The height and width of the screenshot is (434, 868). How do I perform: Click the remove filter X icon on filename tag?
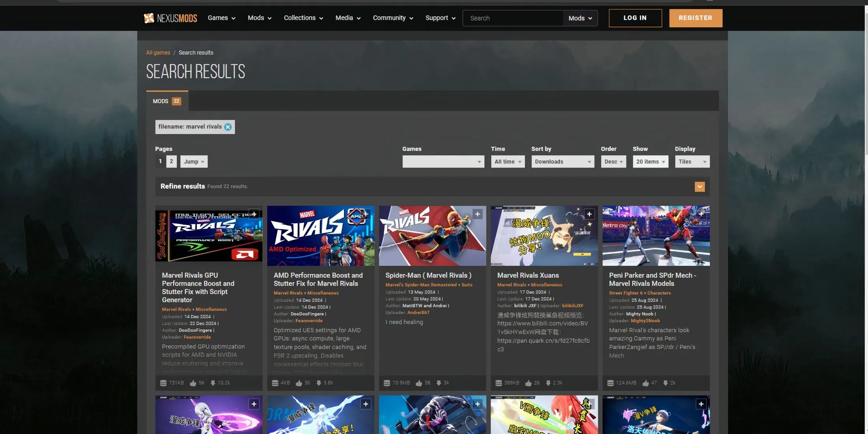[228, 126]
